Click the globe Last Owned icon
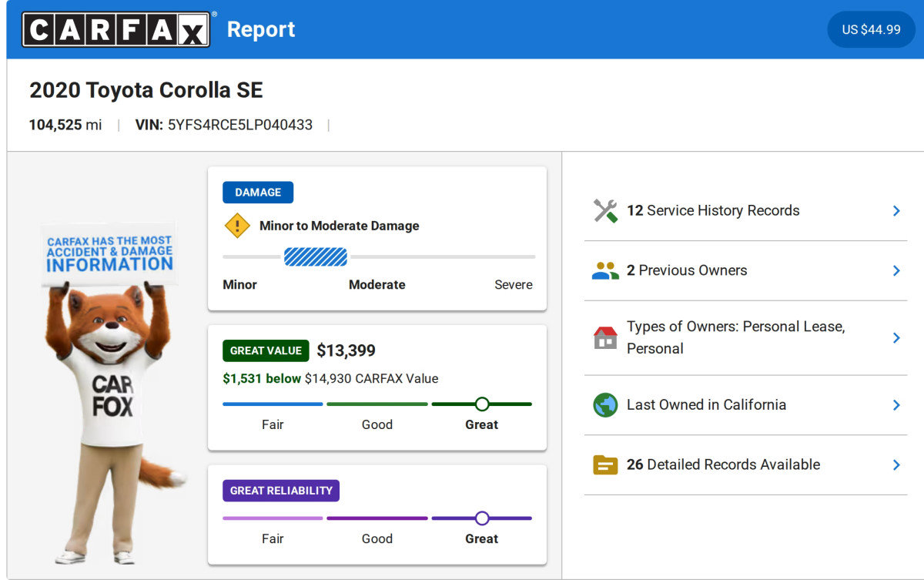Viewport: 924px width, 580px height. click(x=605, y=405)
